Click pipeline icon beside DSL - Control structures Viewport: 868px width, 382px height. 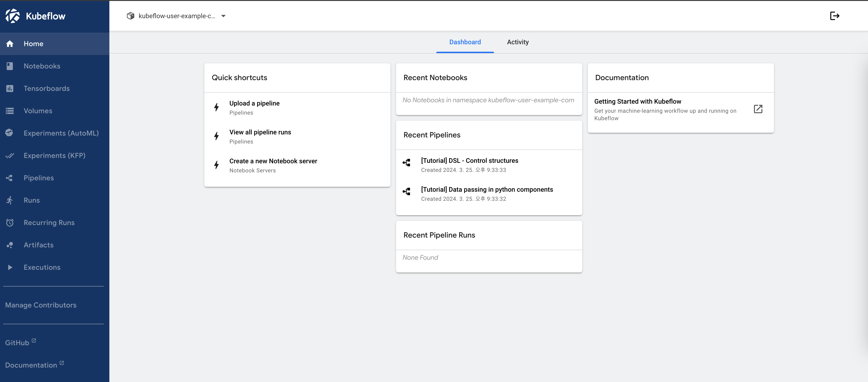coord(406,163)
